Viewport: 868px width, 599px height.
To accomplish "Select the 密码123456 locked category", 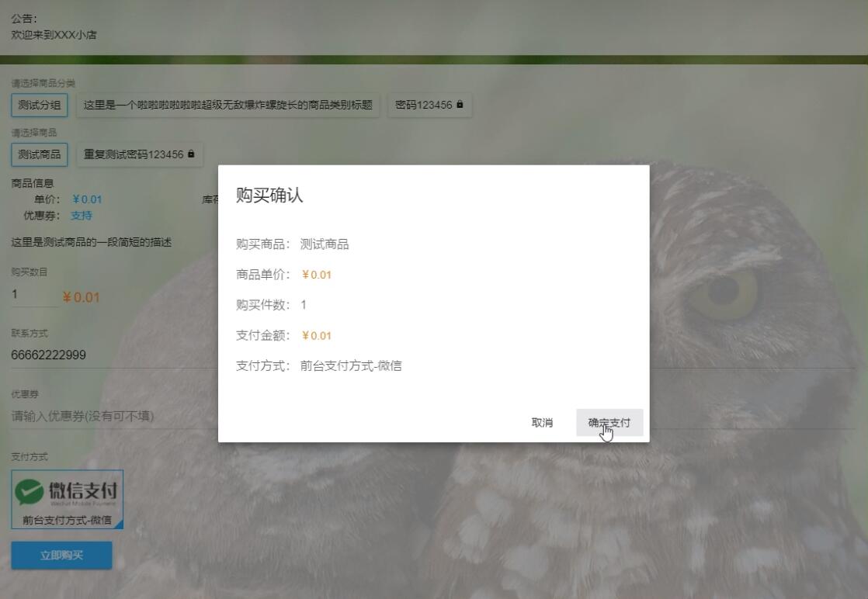I will click(x=423, y=105).
